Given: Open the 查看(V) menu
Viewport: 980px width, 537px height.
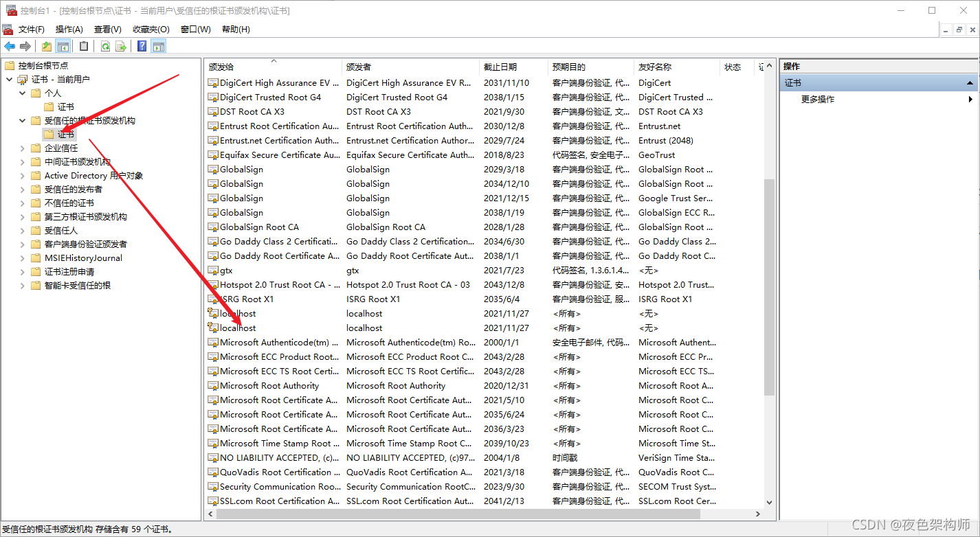Looking at the screenshot, I should click(x=108, y=29).
